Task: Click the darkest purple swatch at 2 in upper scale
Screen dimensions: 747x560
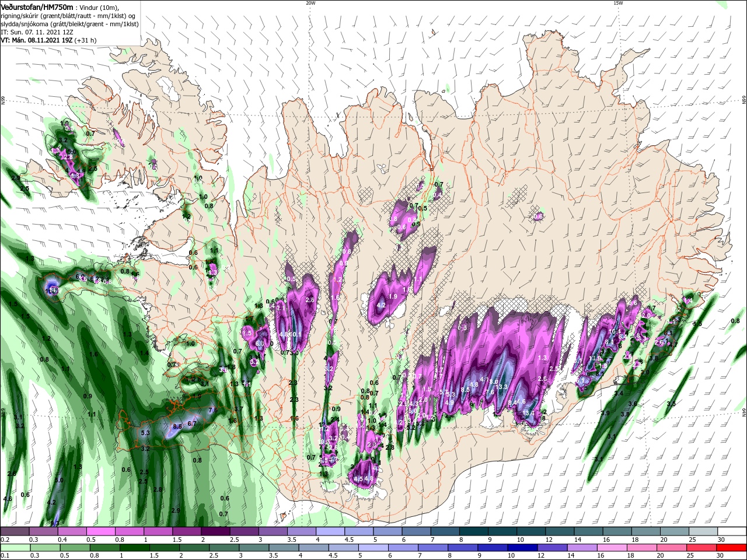Action: pyautogui.click(x=215, y=531)
